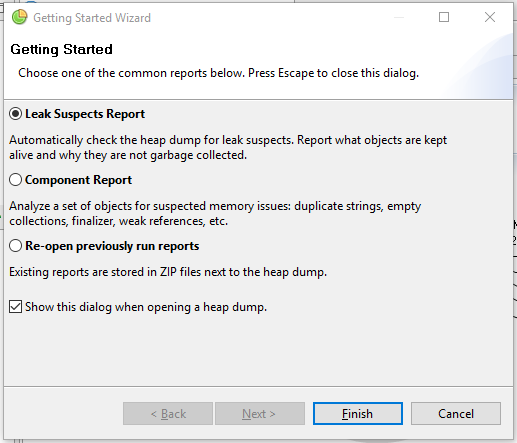Click the Finish button
This screenshot has width=517, height=443.
pos(358,414)
